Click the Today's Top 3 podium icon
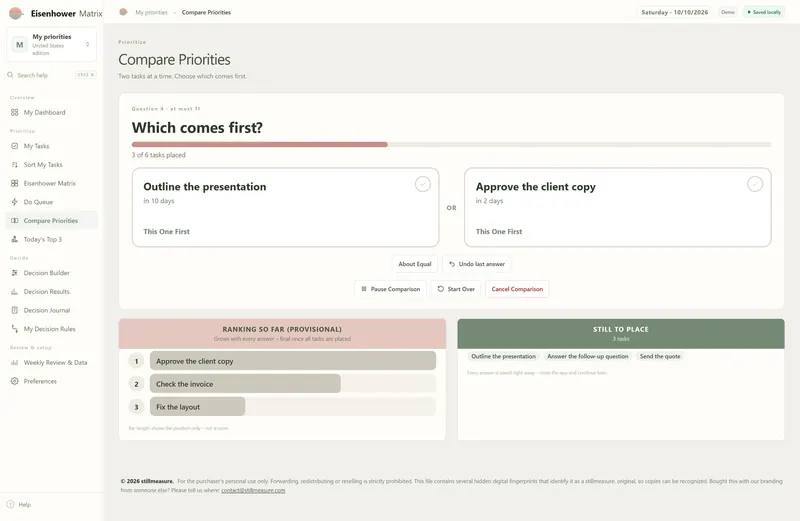Screen dimensions: 800x521 [14, 239]
